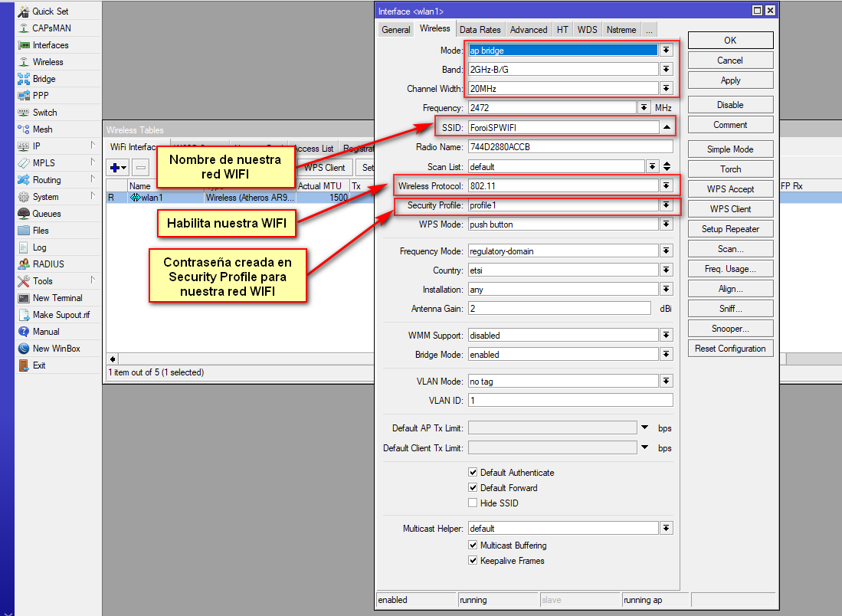Open the Security Profile dropdown
Viewport: 842px width, 616px height.
(667, 205)
